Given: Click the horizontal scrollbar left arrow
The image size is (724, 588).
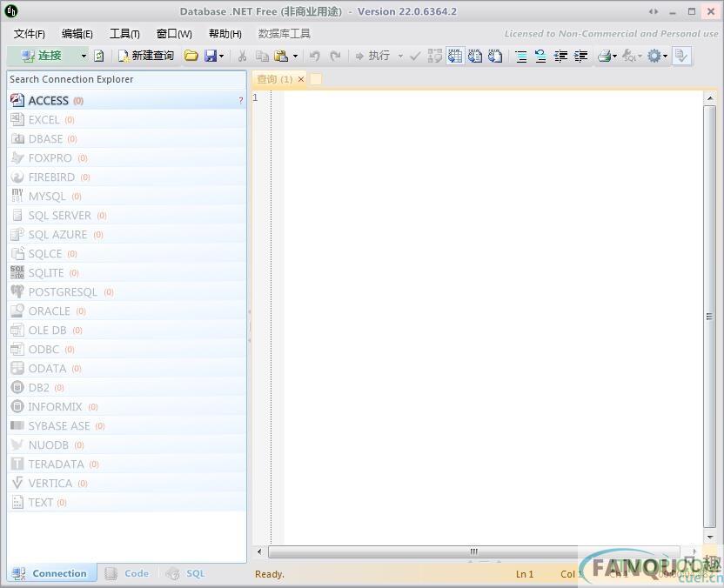Looking at the screenshot, I should pyautogui.click(x=259, y=551).
